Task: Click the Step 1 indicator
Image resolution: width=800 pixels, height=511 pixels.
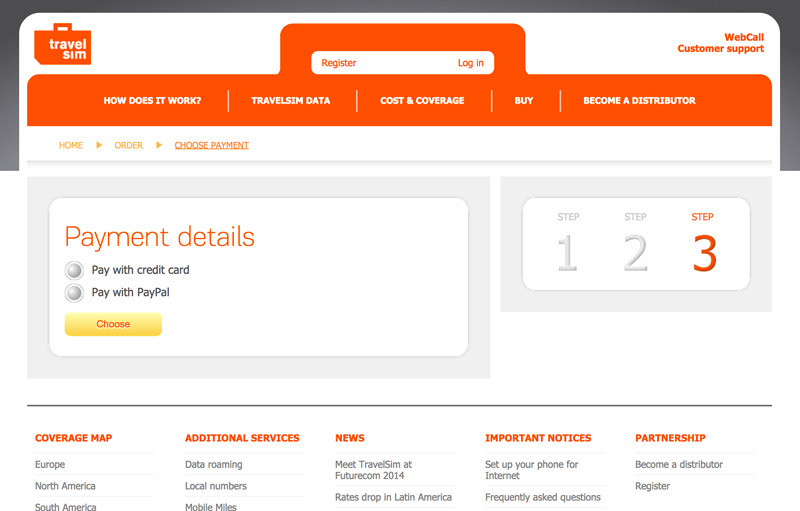Action: (x=568, y=243)
